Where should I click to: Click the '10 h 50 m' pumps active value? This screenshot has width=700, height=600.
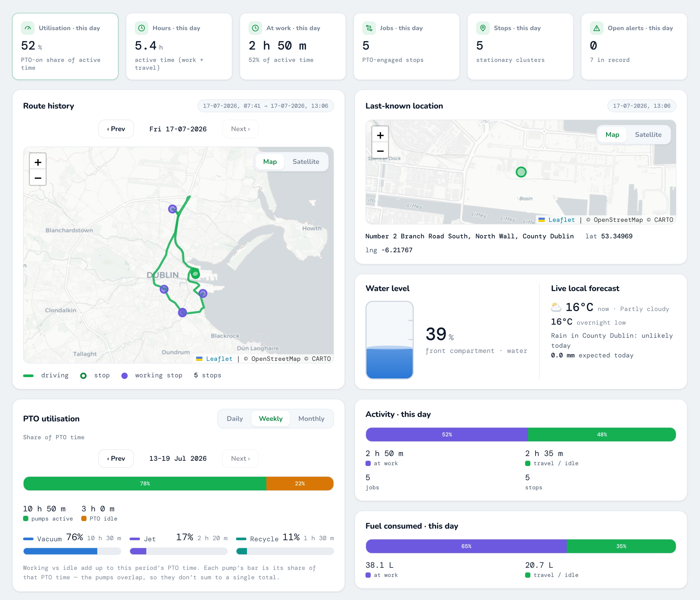[x=44, y=509]
